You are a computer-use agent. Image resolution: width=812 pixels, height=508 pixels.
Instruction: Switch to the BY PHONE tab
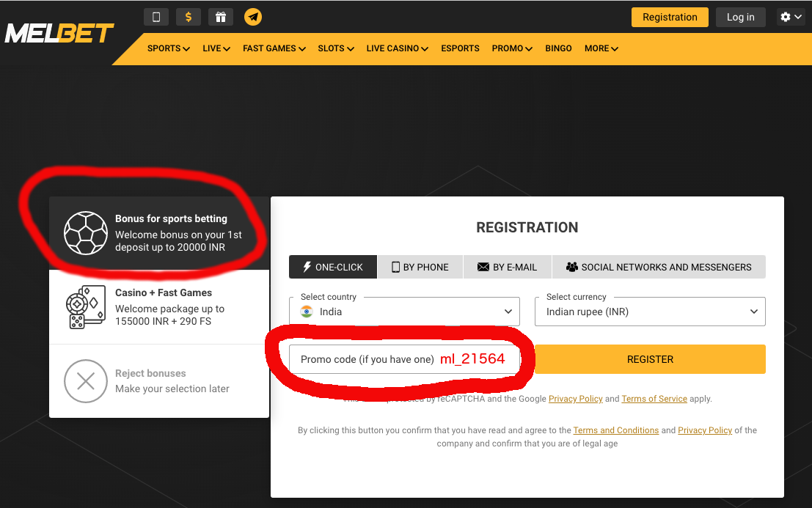tap(420, 267)
